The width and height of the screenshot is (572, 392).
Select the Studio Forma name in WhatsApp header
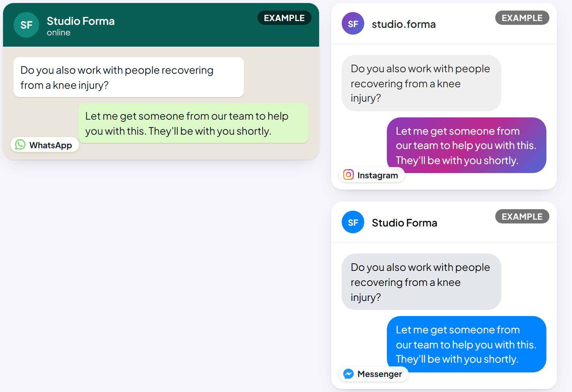[81, 21]
